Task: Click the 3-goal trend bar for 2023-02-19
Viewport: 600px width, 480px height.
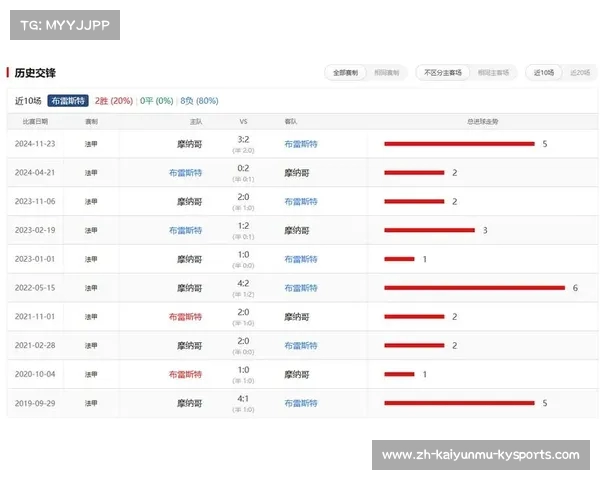Action: click(x=429, y=230)
